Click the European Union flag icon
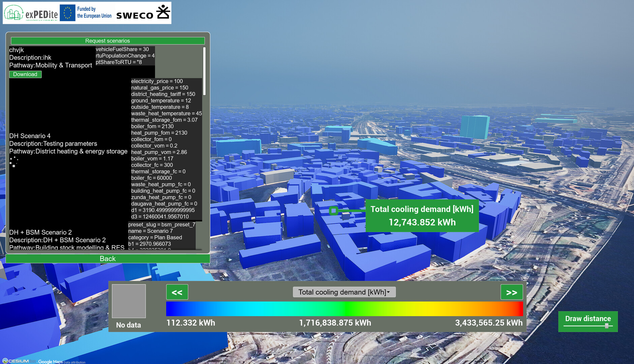The width and height of the screenshot is (634, 364). (67, 13)
